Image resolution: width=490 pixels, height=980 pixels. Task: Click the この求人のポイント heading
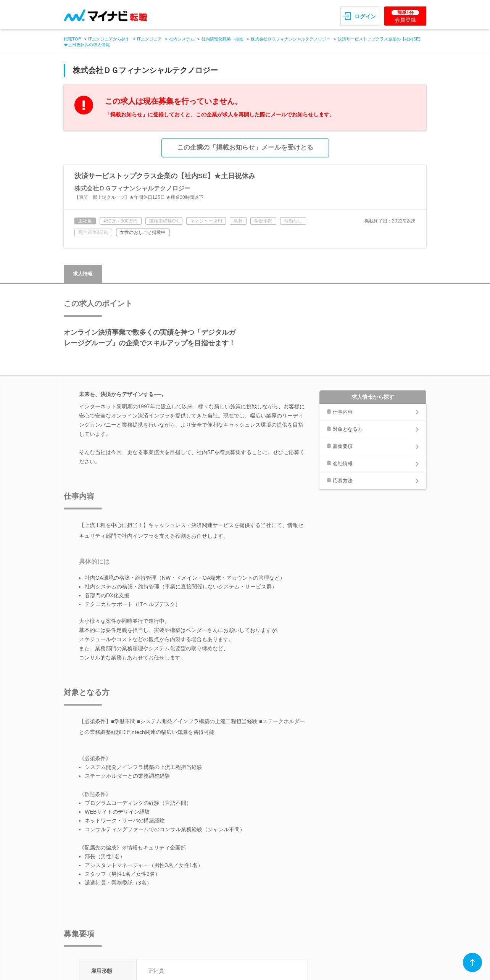tap(98, 303)
